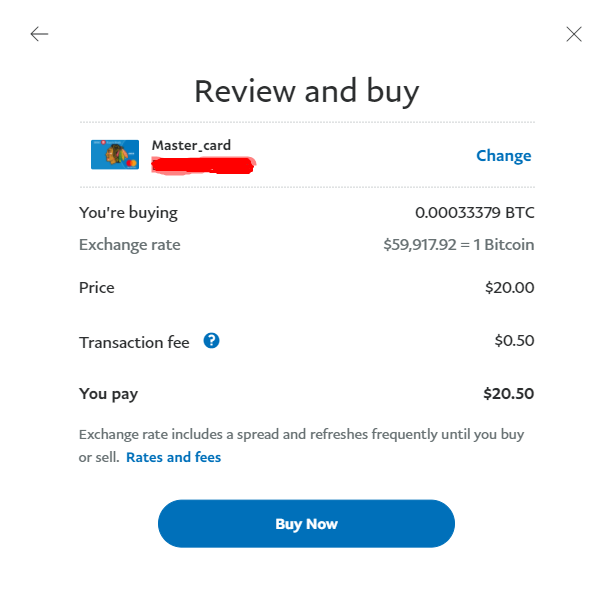Open the transaction fee help question mark
Image resolution: width=613 pixels, height=605 pixels.
tap(211, 341)
